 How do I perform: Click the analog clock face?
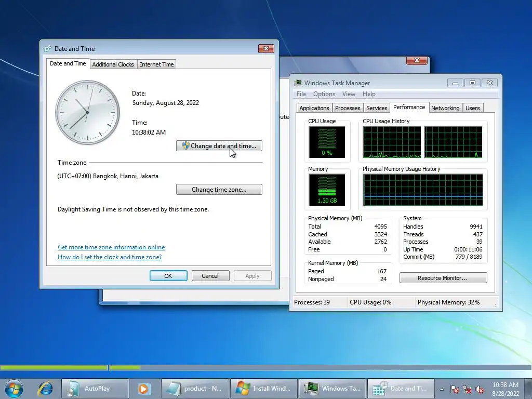coord(87,112)
